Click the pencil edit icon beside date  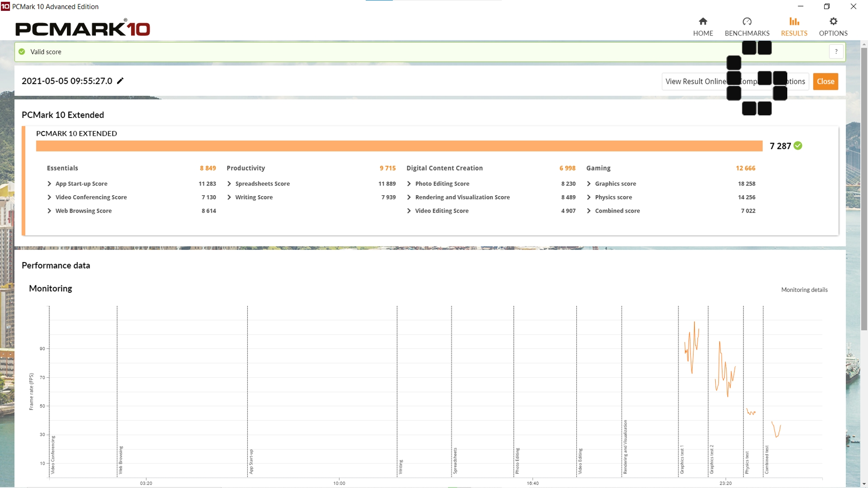click(120, 81)
